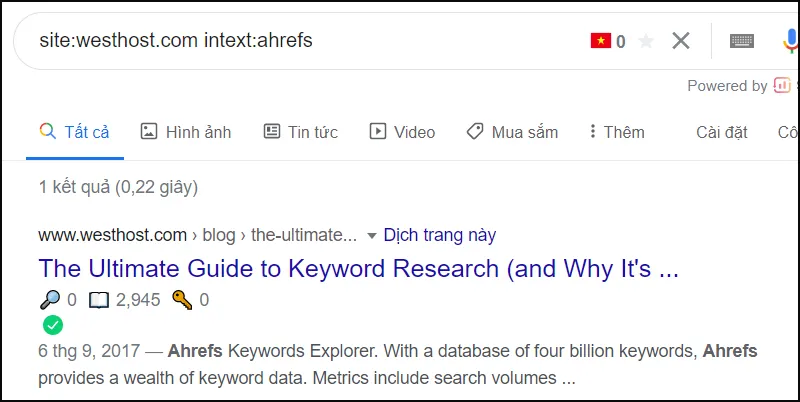Switch to the Tin tức tab

pyautogui.click(x=301, y=132)
